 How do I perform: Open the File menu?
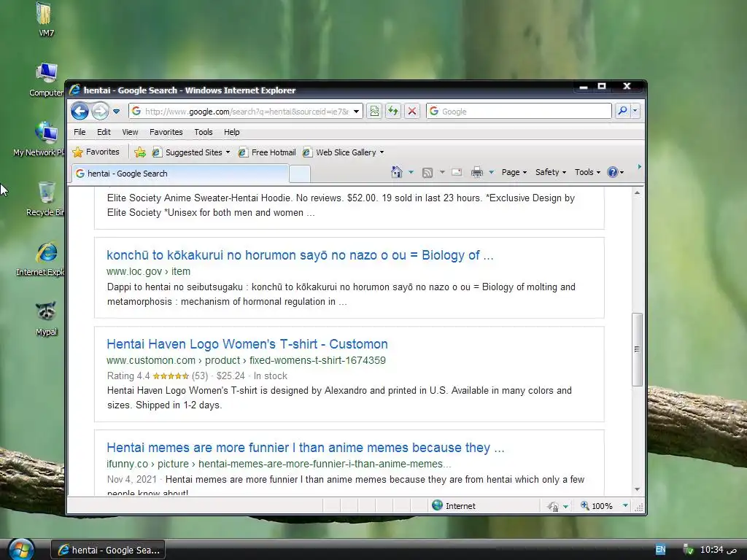[x=80, y=132]
